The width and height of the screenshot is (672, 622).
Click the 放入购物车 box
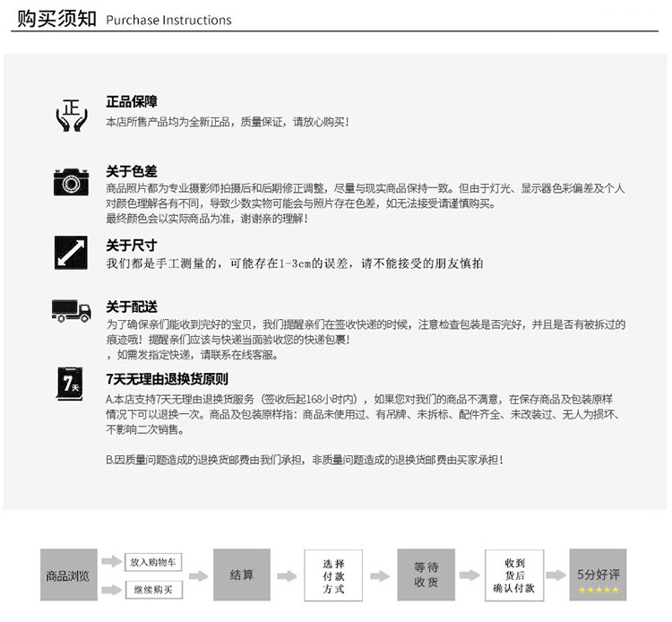point(153,563)
